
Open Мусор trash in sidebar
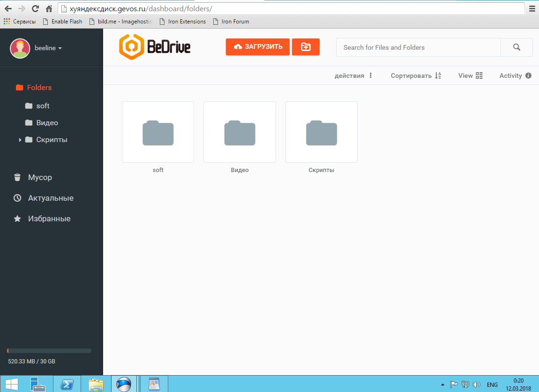[x=39, y=177]
